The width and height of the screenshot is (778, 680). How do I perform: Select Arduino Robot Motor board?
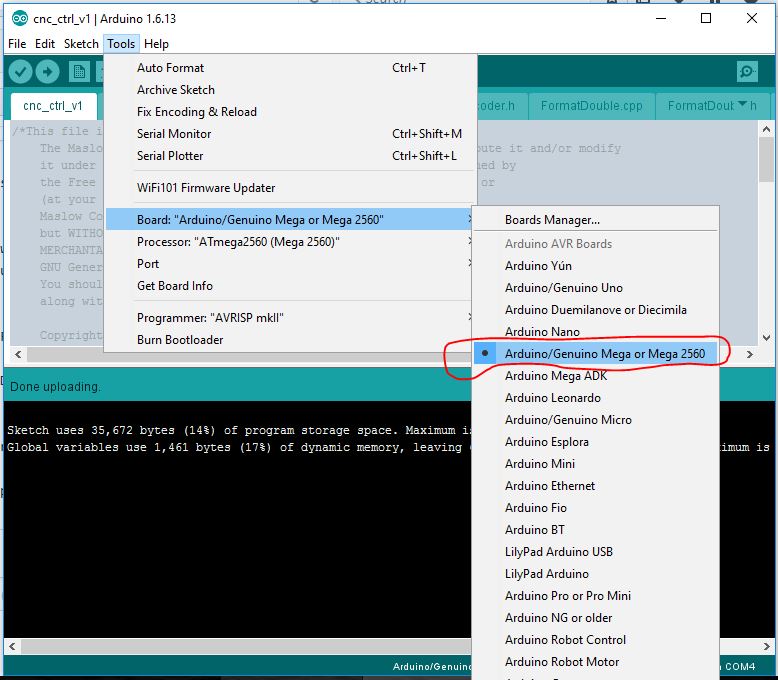pyautogui.click(x=595, y=662)
